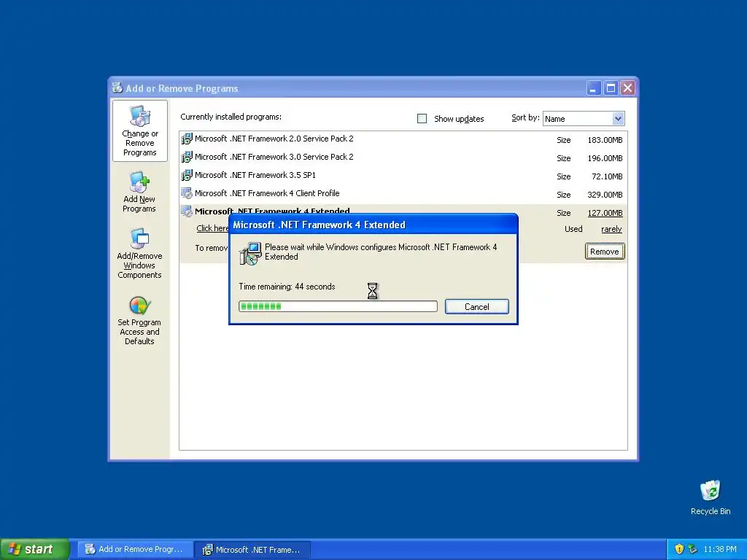Viewport: 747px width, 560px height.
Task: Open Change or Remove Programs panel
Action: tap(139, 131)
